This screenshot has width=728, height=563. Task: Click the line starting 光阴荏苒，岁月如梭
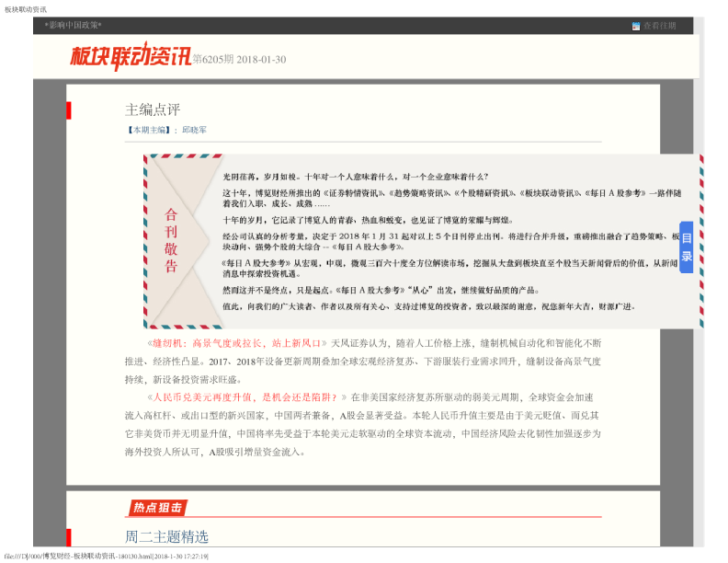pyautogui.click(x=355, y=177)
